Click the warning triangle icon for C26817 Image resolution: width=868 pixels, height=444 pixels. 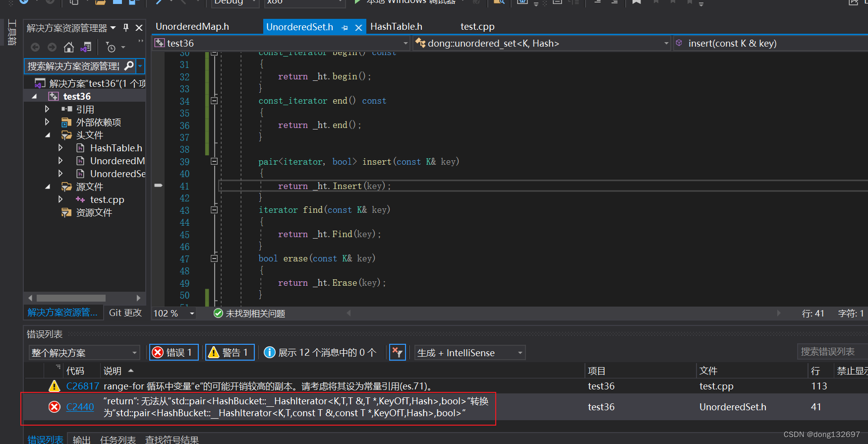54,386
